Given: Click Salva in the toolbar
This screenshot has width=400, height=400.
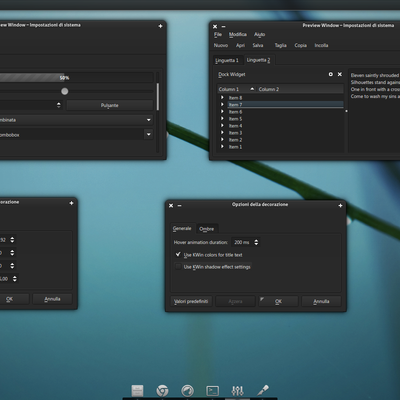Looking at the screenshot, I should point(258,45).
